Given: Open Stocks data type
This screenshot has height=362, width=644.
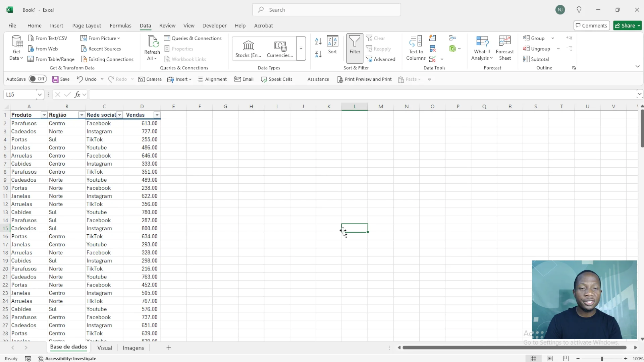Looking at the screenshot, I should (x=248, y=48).
